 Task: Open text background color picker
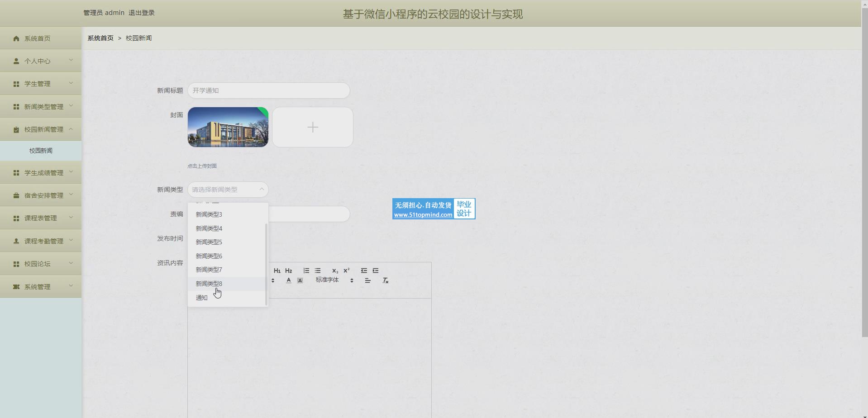click(x=300, y=280)
